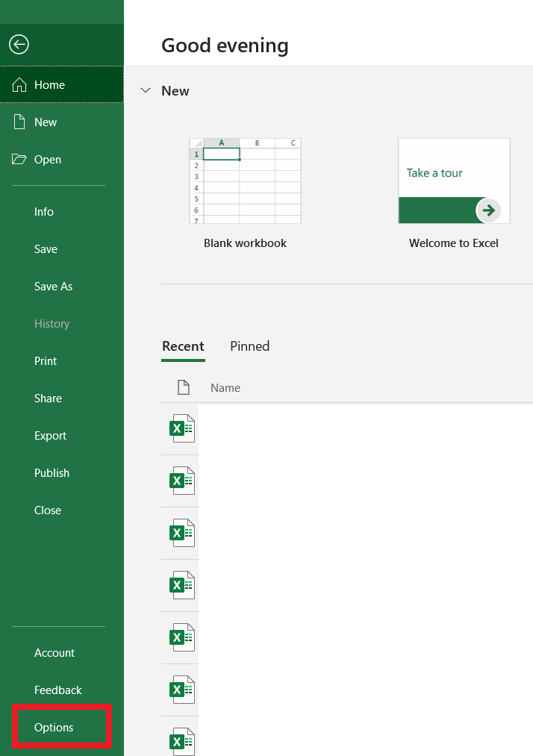This screenshot has height=756, width=533.
Task: Click the back arrow icon
Action: click(x=19, y=44)
